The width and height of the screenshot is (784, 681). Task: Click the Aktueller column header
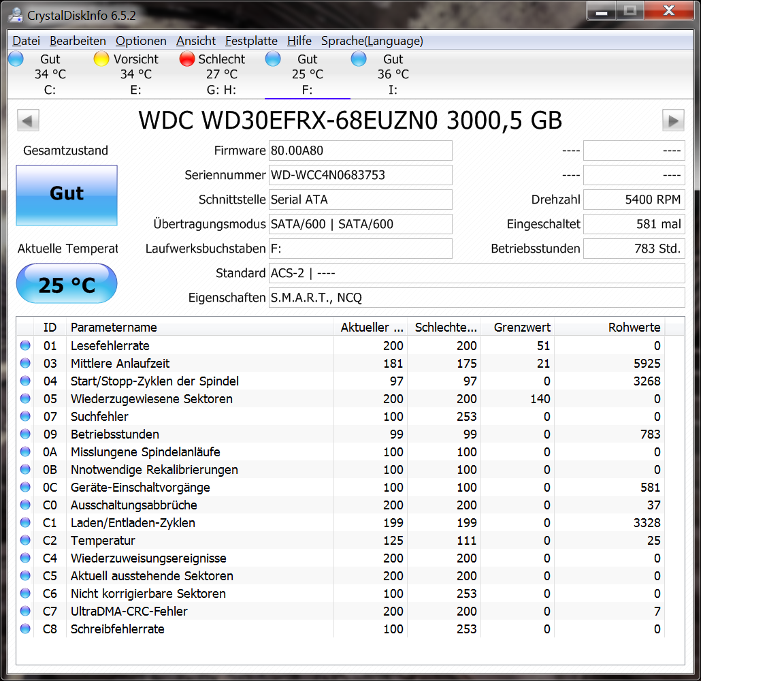tap(370, 328)
